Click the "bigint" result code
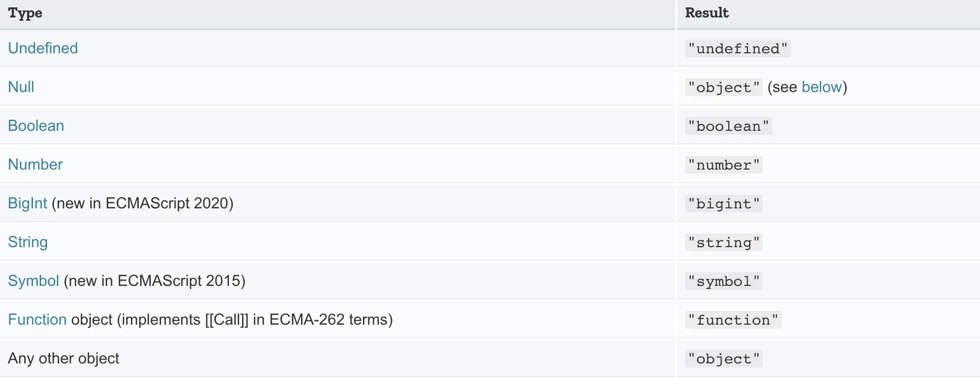 [723, 204]
